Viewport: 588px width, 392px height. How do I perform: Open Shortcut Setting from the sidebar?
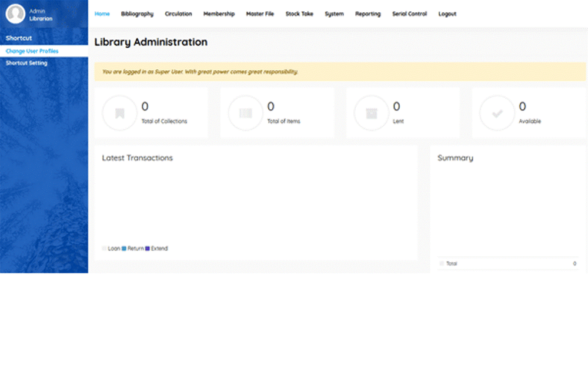26,63
